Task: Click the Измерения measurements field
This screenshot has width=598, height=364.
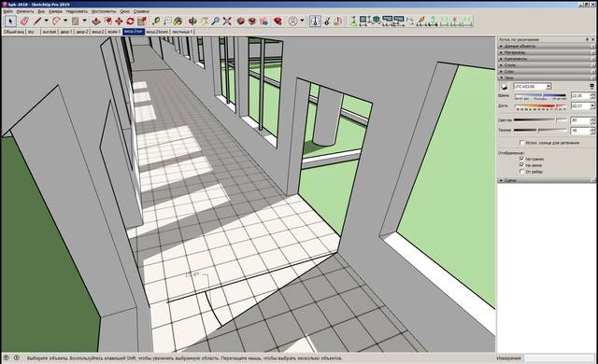Action: tap(559, 357)
